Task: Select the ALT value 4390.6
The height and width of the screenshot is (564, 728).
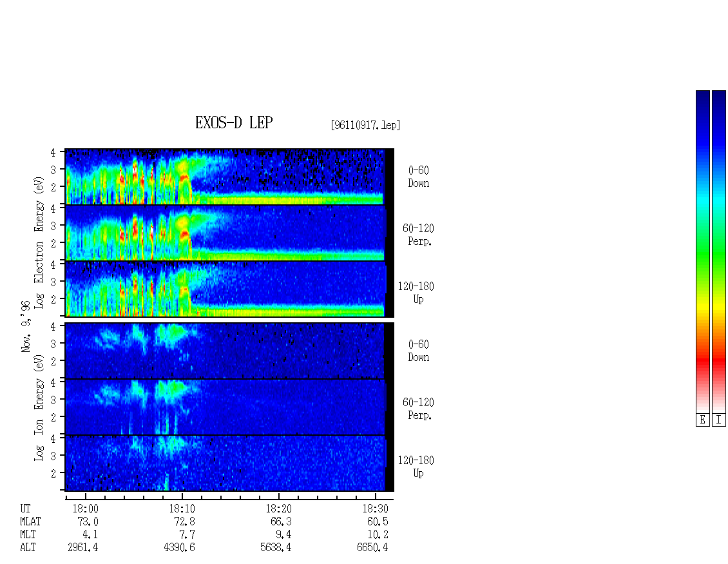Action: click(179, 548)
